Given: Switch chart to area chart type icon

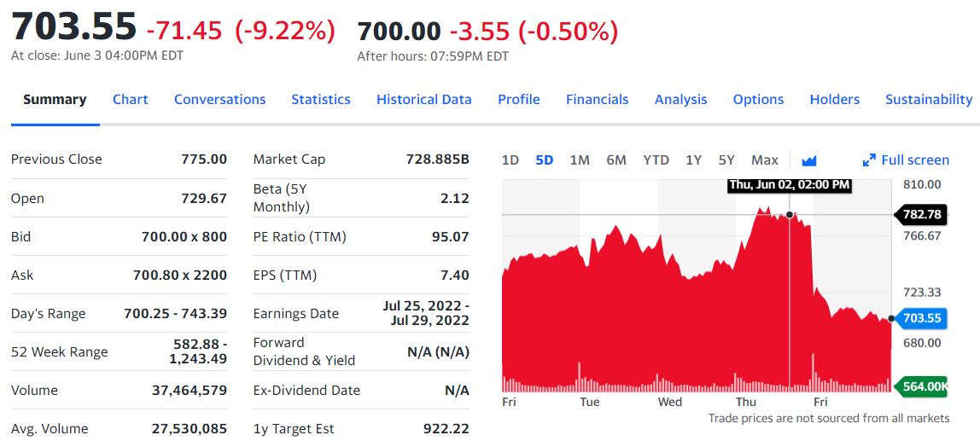Looking at the screenshot, I should (809, 160).
